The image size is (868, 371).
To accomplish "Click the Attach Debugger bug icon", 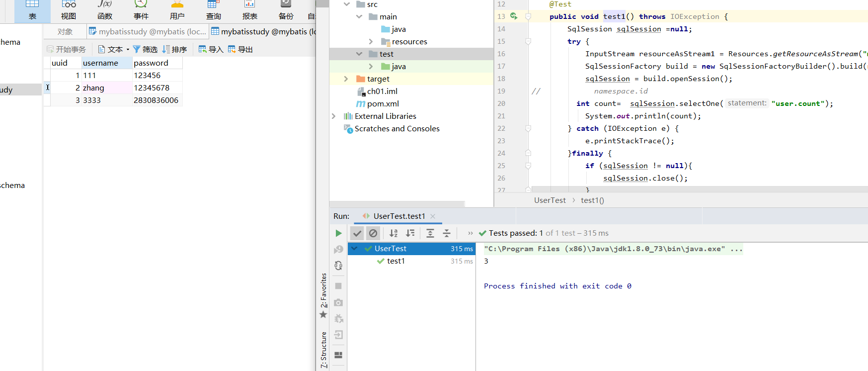I will tap(338, 319).
